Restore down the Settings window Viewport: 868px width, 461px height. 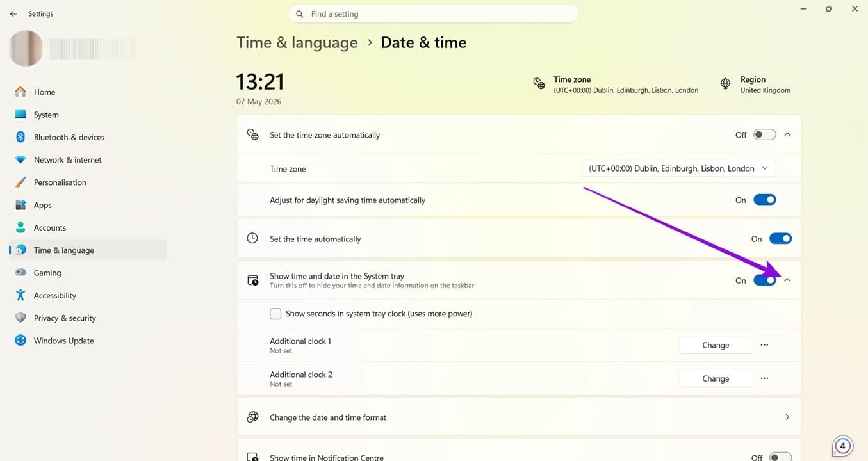pyautogui.click(x=829, y=9)
